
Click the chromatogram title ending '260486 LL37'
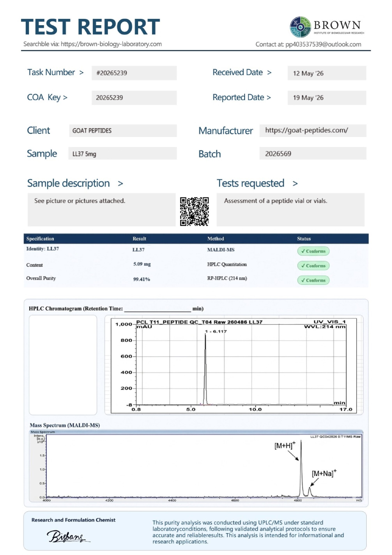pos(199,322)
